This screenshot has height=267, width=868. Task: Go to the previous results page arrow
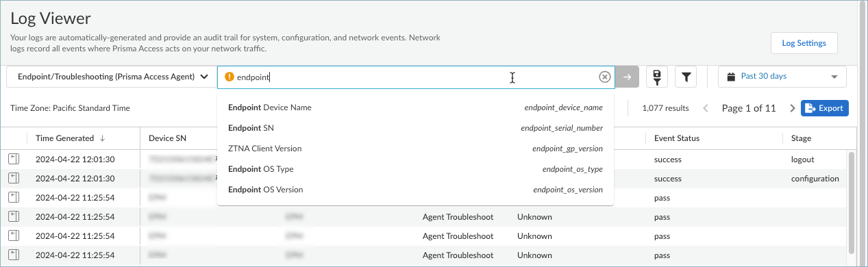pyautogui.click(x=706, y=108)
